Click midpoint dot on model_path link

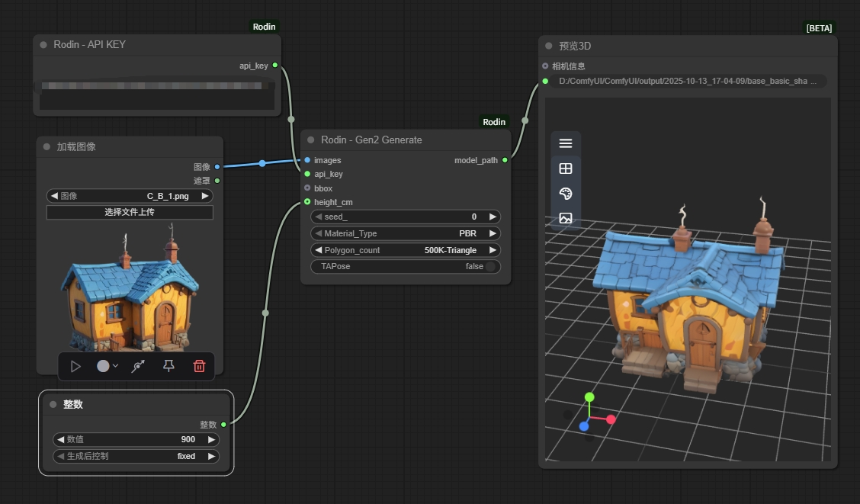525,120
